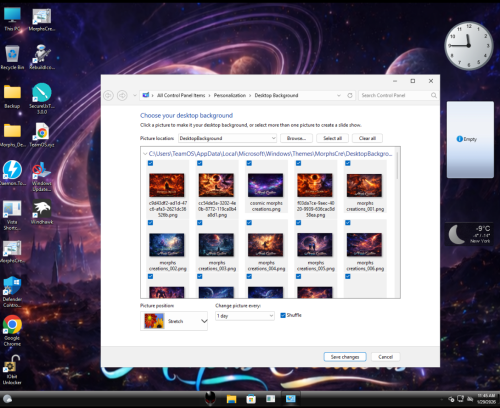This screenshot has height=408, width=500.
Task: Open the Alienware start button on taskbar
Action: pos(210,398)
